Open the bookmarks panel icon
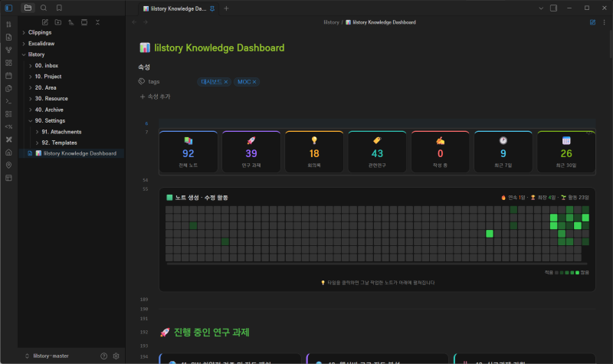Viewport: 613px width, 364px height. coord(59,8)
